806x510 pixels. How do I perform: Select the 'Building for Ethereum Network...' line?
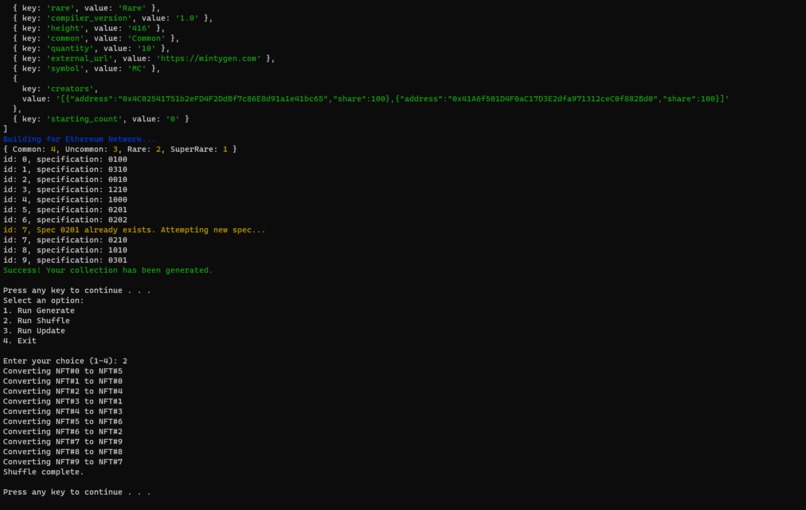point(79,139)
